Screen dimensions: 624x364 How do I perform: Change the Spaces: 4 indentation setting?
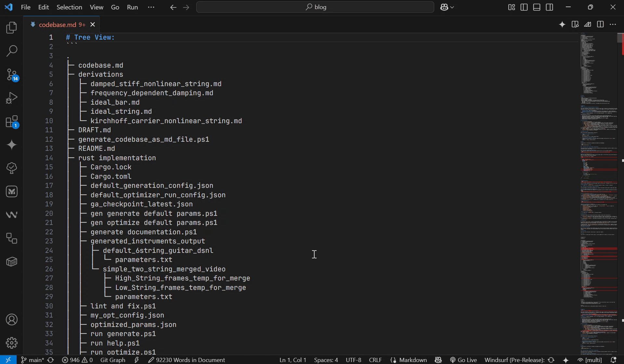pyautogui.click(x=326, y=360)
